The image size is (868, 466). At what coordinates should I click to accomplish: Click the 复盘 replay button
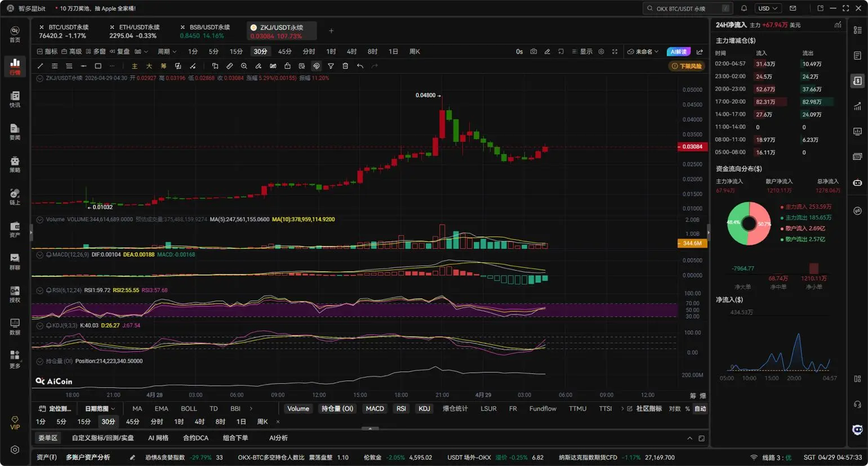pos(119,51)
